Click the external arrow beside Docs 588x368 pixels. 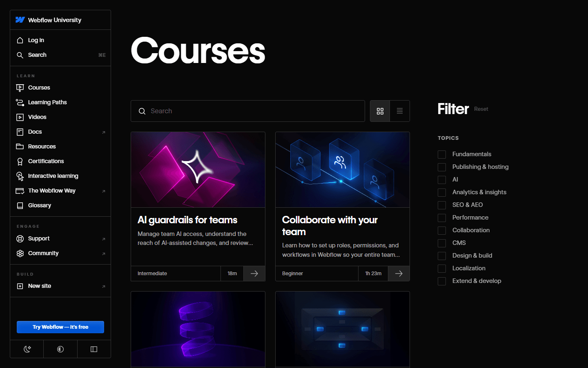pyautogui.click(x=104, y=132)
